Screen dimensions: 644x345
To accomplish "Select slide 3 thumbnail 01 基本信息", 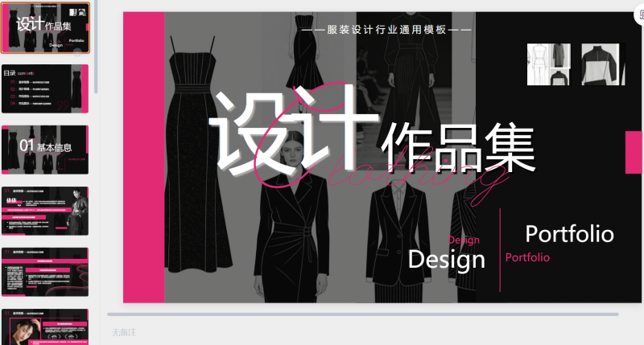I will click(45, 150).
